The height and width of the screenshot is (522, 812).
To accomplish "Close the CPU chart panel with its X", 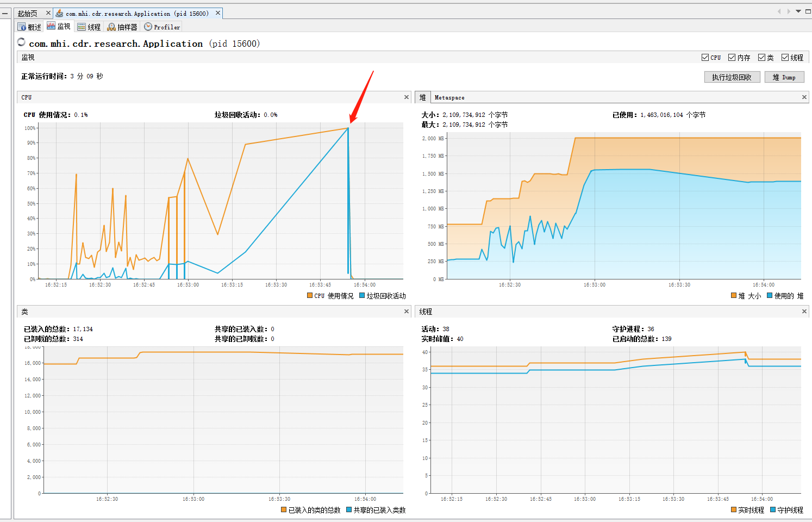I will (406, 97).
